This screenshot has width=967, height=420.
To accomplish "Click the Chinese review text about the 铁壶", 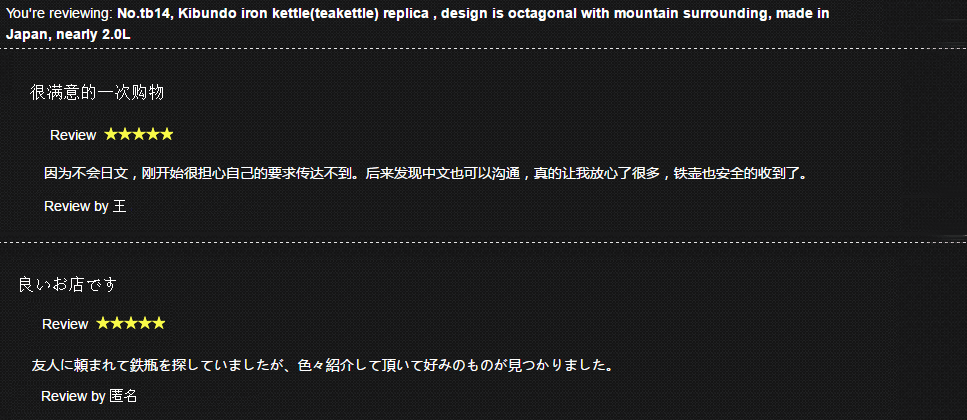I will click(x=425, y=173).
